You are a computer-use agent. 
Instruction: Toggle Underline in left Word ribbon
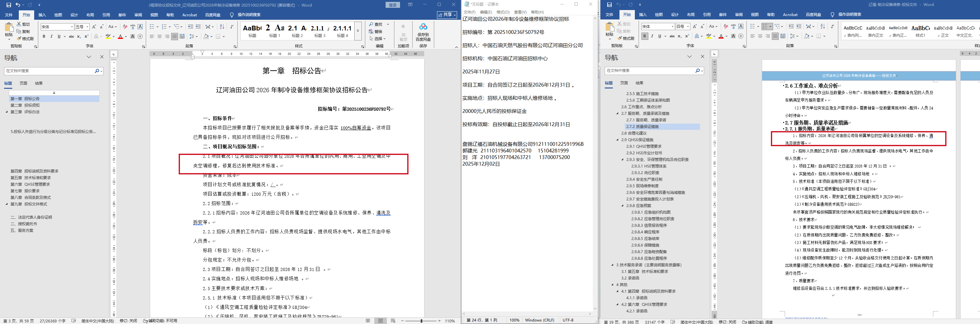(x=59, y=37)
